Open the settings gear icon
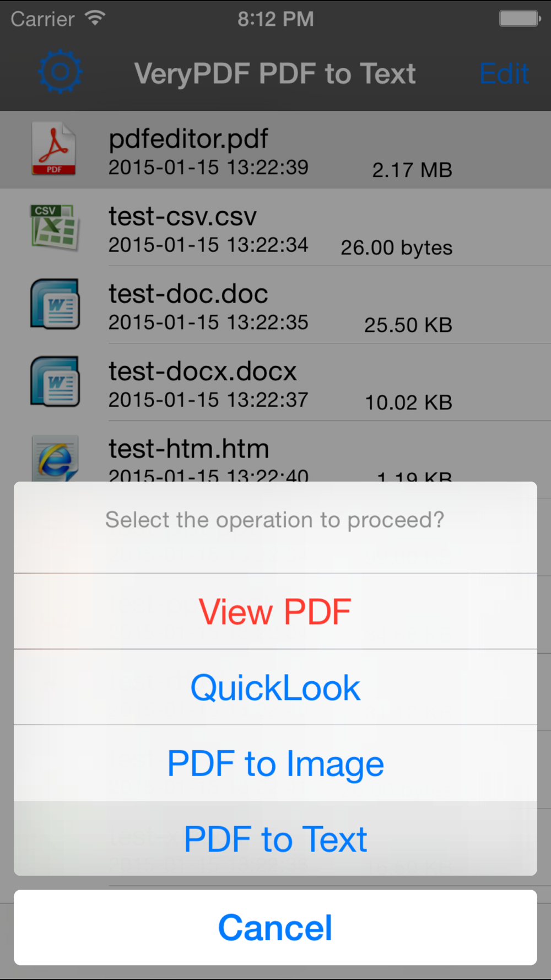The image size is (551, 980). (x=60, y=72)
